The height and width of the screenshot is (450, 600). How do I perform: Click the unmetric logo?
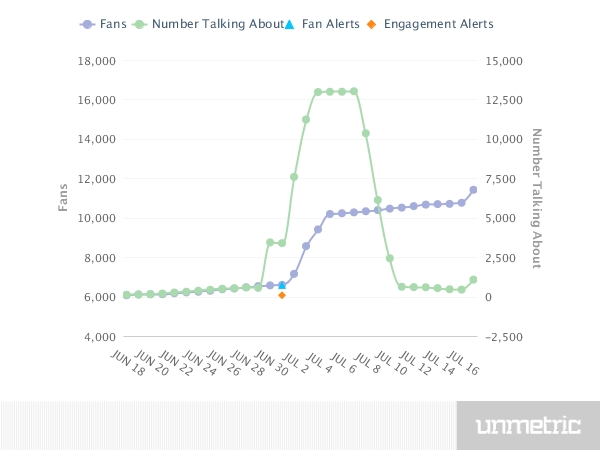pos(528,426)
